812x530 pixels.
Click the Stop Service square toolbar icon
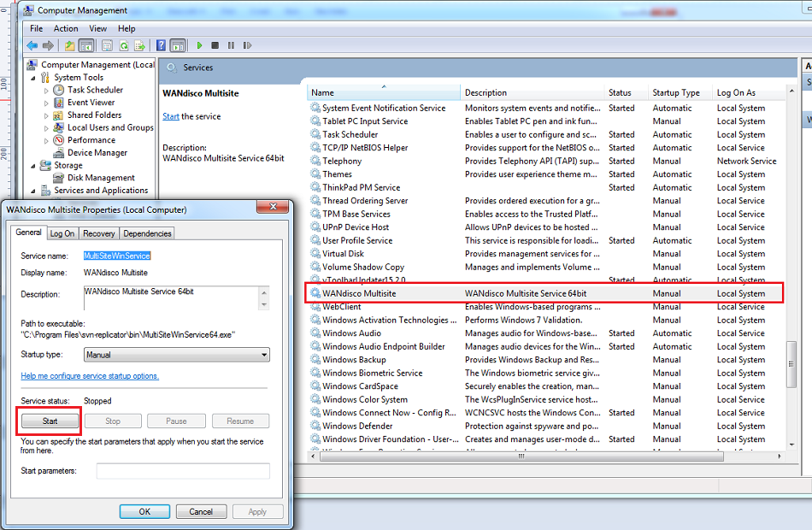coord(215,45)
